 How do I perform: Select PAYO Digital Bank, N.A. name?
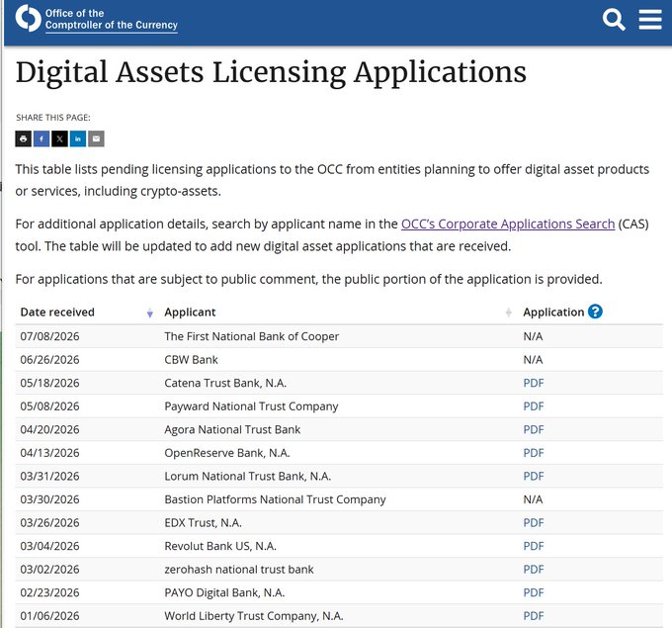click(224, 592)
